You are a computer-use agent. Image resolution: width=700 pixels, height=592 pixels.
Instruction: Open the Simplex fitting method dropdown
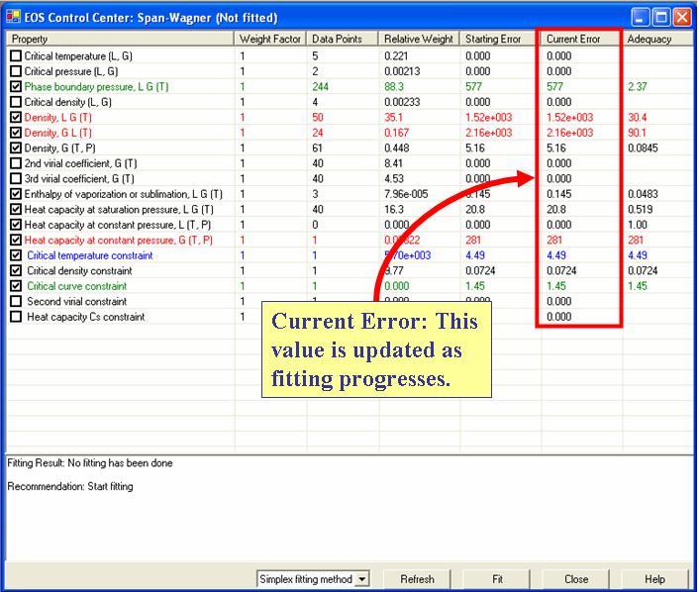(362, 579)
